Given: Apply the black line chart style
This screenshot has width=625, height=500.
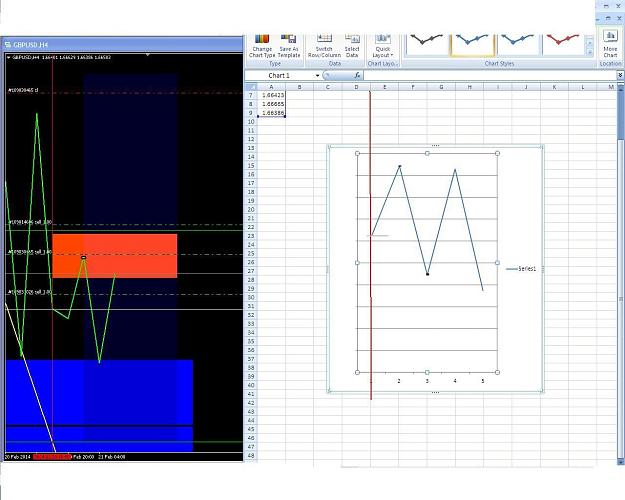Looking at the screenshot, I should click(426, 44).
